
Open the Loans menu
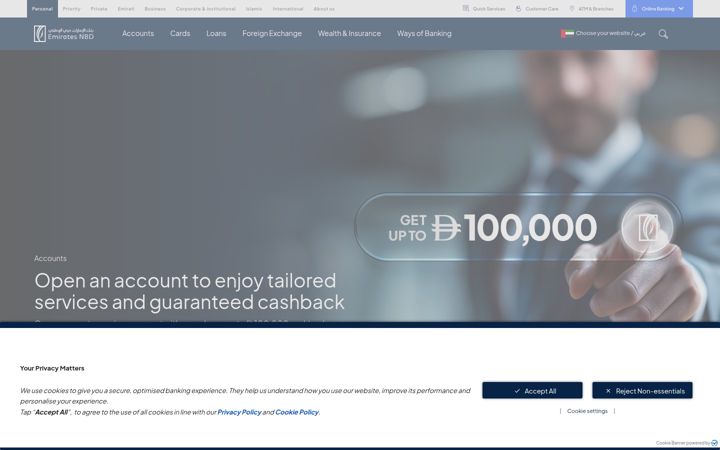(216, 34)
